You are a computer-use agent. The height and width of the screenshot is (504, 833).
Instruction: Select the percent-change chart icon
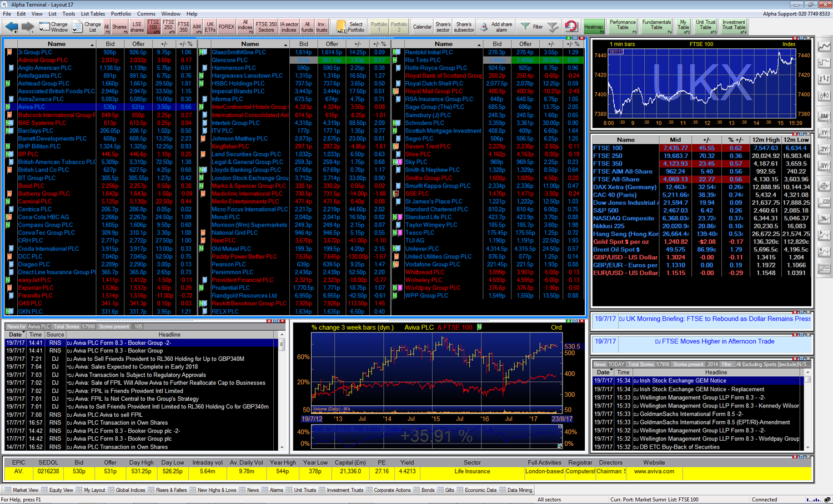tap(824, 216)
